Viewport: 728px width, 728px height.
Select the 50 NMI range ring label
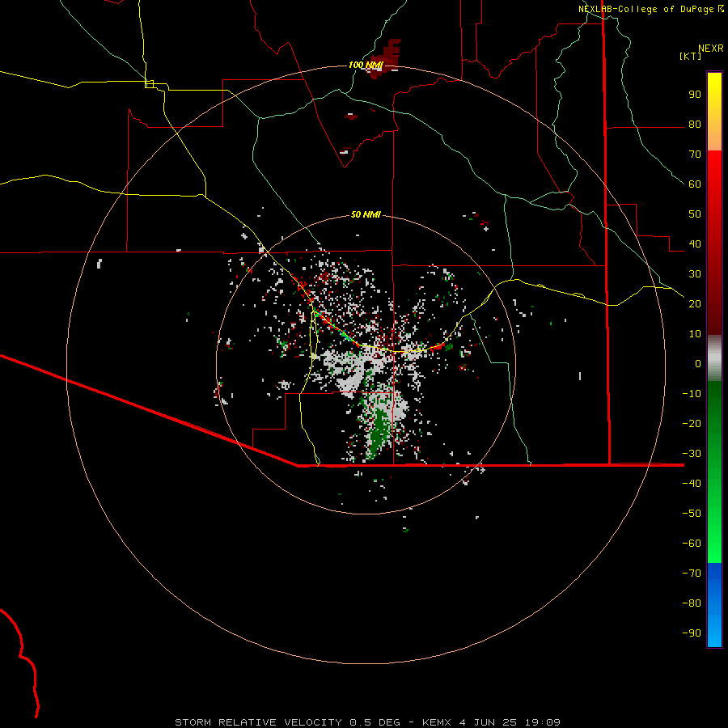[366, 214]
